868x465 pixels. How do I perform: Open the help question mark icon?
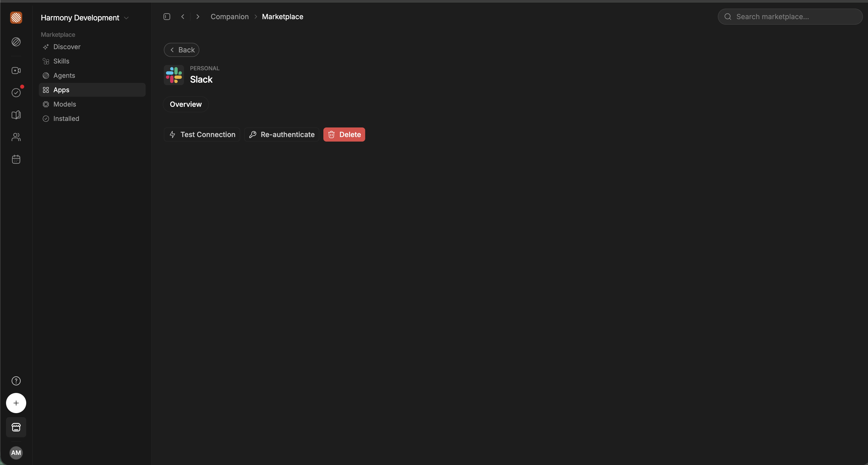[16, 381]
